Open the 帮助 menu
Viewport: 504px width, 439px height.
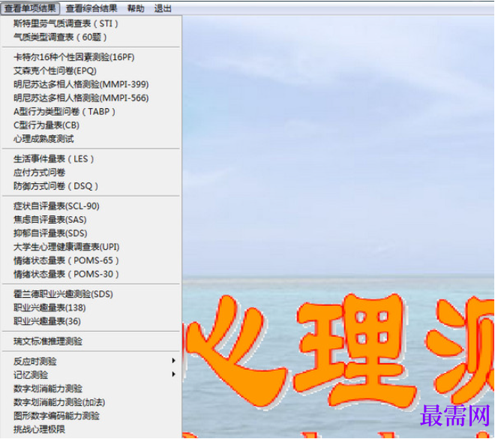(x=136, y=8)
